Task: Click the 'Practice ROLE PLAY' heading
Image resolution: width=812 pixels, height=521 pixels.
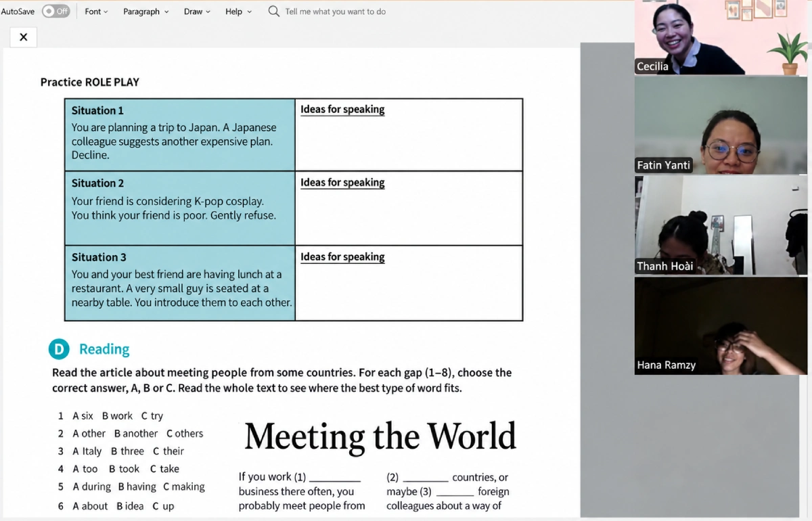Action: [90, 82]
